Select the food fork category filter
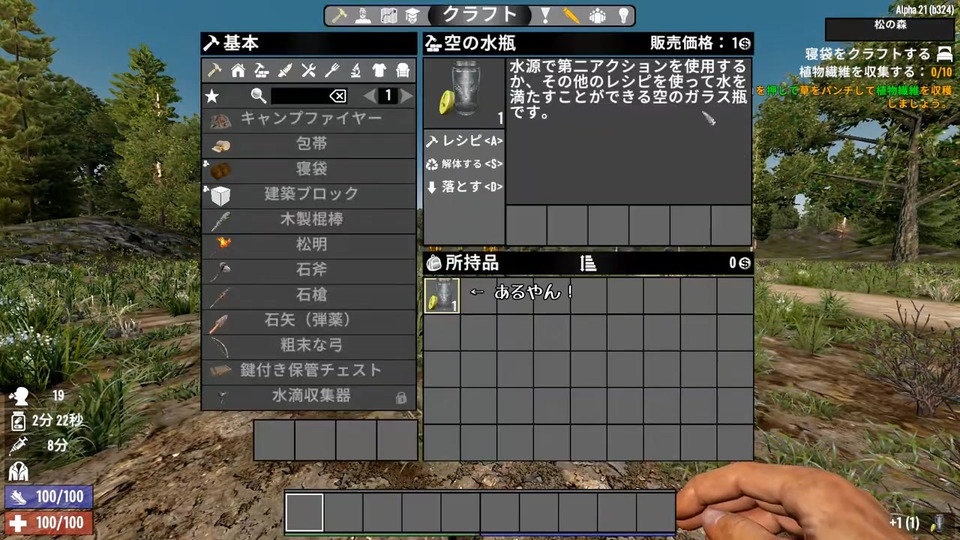 click(x=332, y=70)
